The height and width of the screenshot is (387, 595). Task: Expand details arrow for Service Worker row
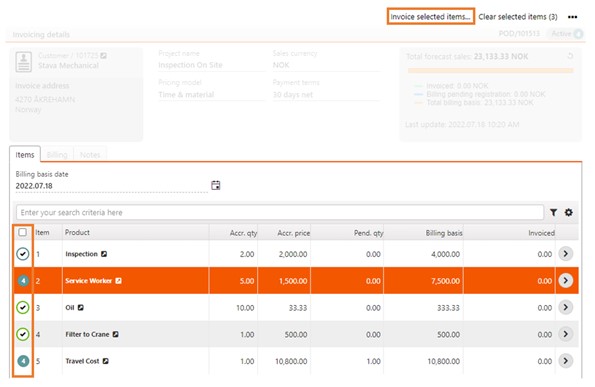coord(565,280)
